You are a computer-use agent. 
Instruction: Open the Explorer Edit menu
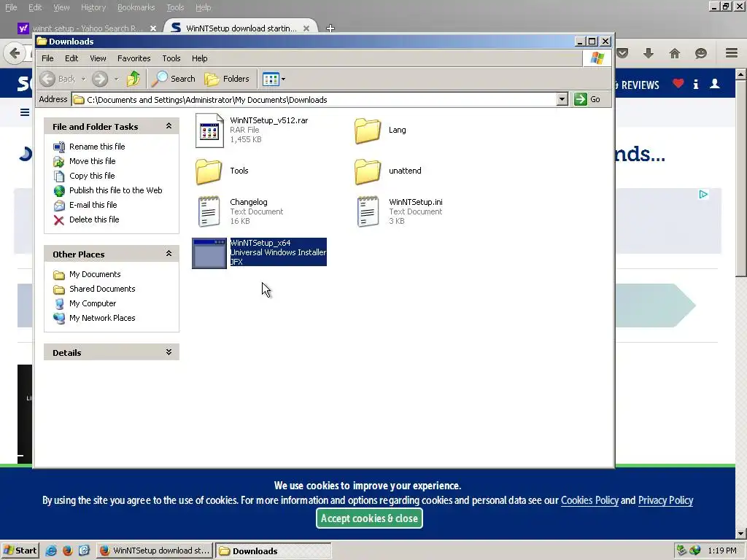point(71,58)
